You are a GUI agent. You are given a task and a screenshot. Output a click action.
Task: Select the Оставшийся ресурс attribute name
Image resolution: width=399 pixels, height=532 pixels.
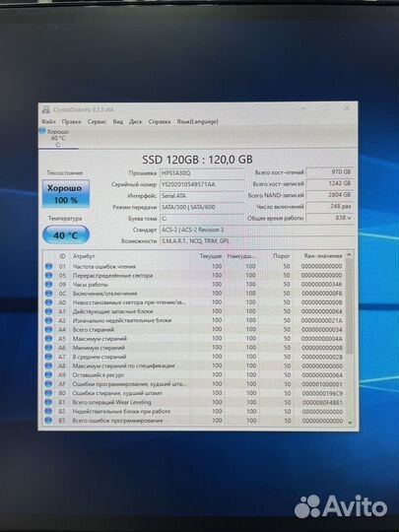99,375
